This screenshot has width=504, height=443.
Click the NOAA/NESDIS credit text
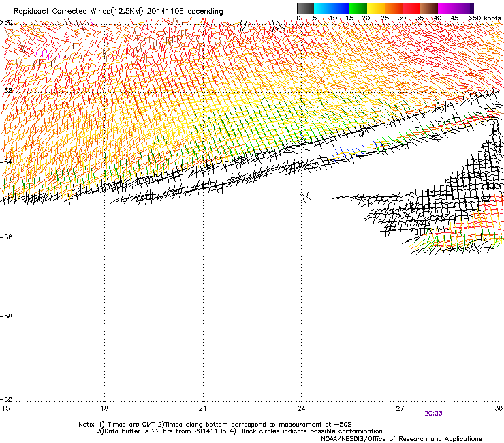click(401, 439)
